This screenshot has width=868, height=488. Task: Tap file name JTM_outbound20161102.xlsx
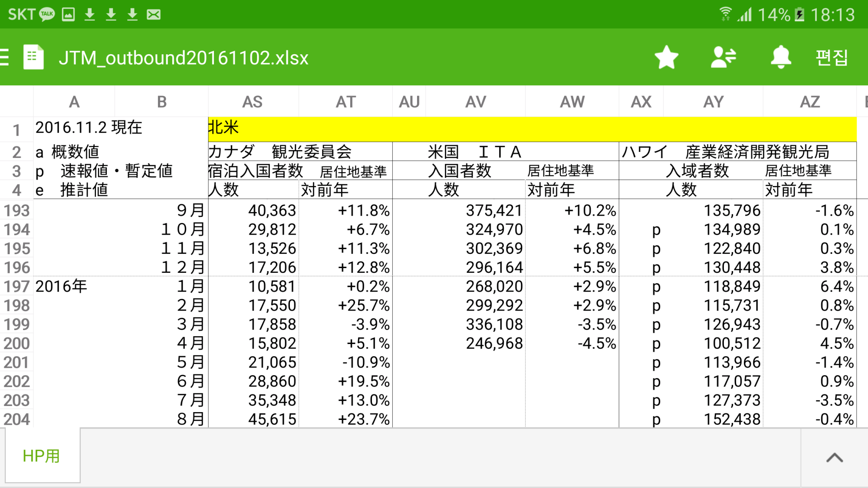[x=184, y=58]
